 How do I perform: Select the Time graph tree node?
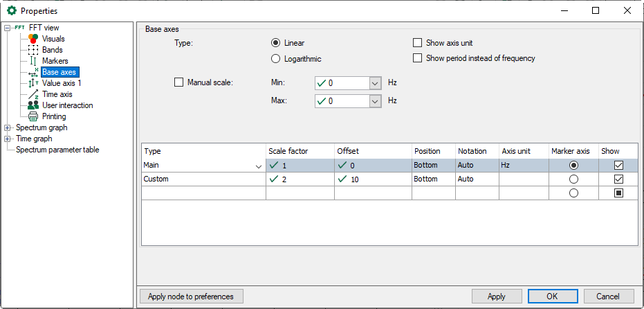(34, 139)
